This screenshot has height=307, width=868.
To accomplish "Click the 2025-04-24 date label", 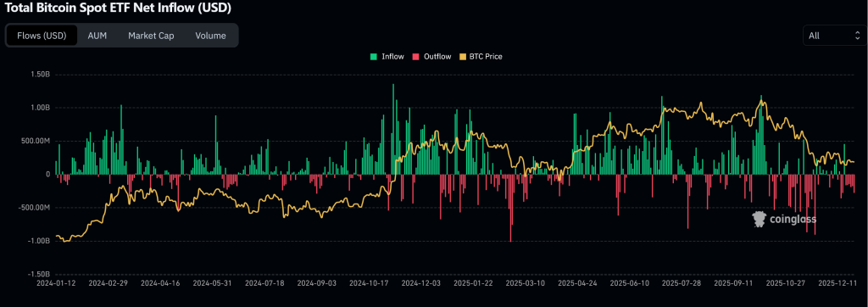I will coord(576,282).
